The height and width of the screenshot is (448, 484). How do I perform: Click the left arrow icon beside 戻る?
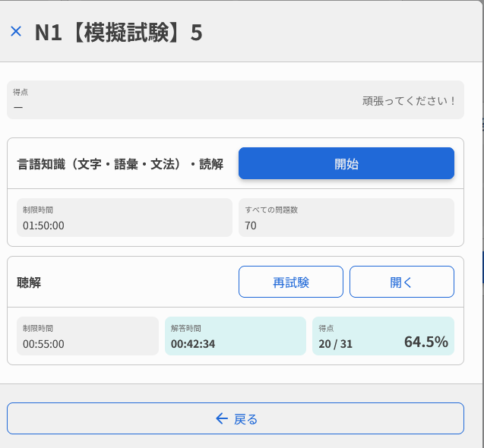(222, 418)
